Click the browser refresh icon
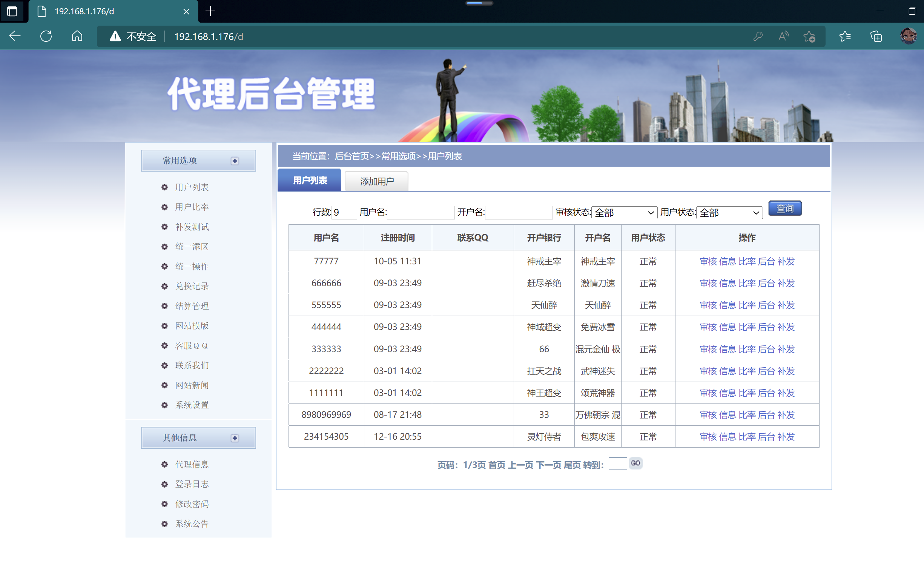The width and height of the screenshot is (924, 563). [46, 36]
